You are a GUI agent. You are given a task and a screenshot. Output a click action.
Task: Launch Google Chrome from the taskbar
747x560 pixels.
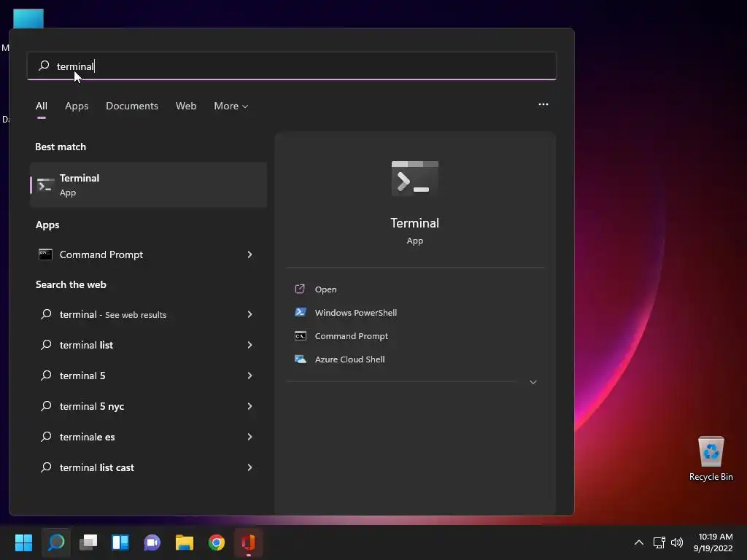[216, 542]
